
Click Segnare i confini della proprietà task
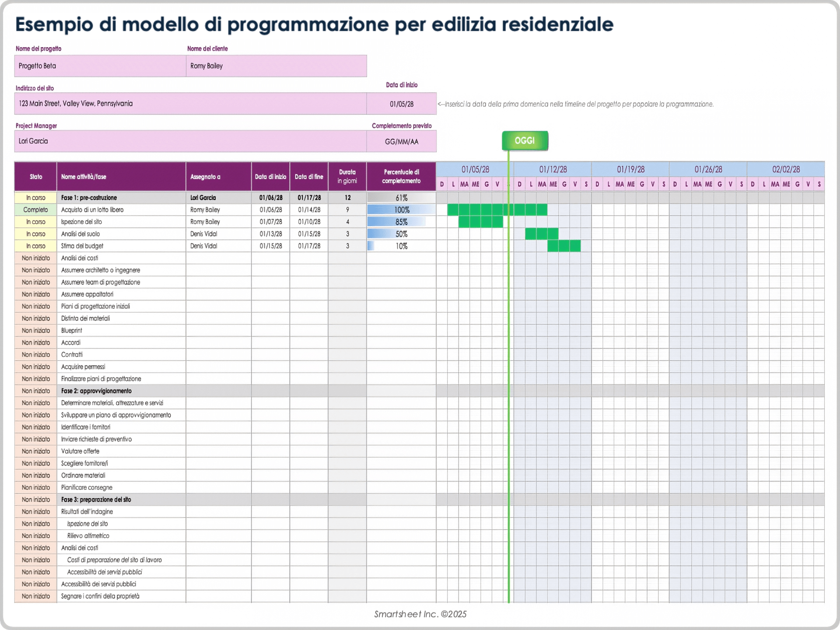100,596
